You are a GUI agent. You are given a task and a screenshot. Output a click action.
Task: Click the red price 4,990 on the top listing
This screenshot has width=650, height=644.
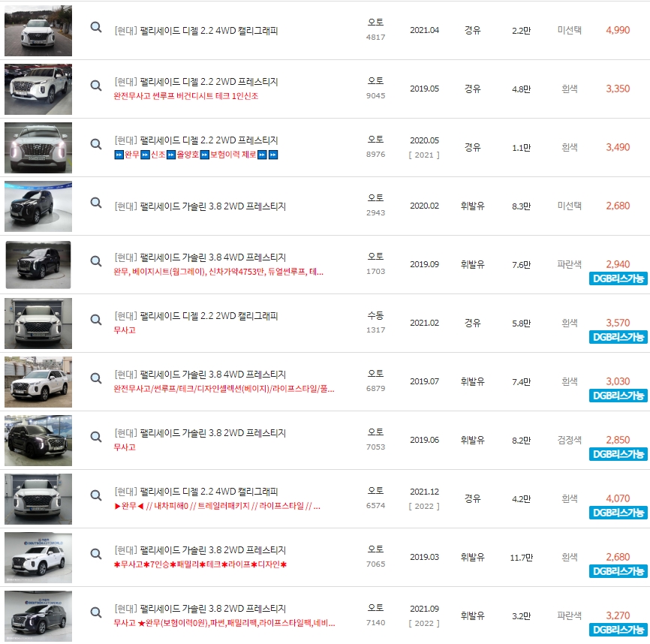point(619,29)
